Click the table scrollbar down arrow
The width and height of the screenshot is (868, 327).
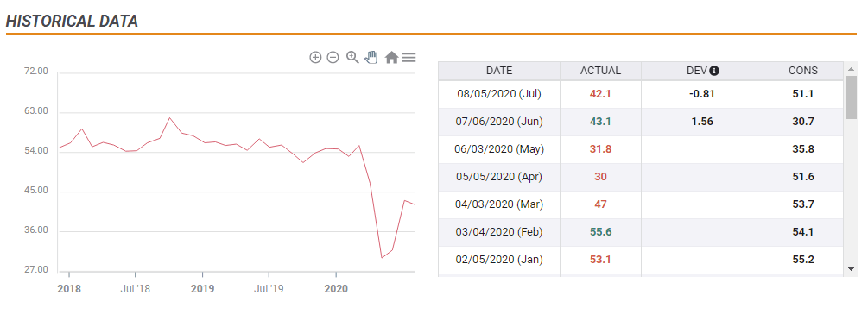tap(851, 269)
